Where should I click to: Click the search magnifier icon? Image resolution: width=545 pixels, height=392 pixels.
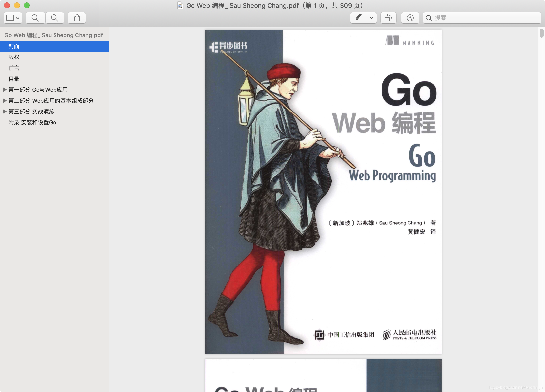(x=429, y=18)
